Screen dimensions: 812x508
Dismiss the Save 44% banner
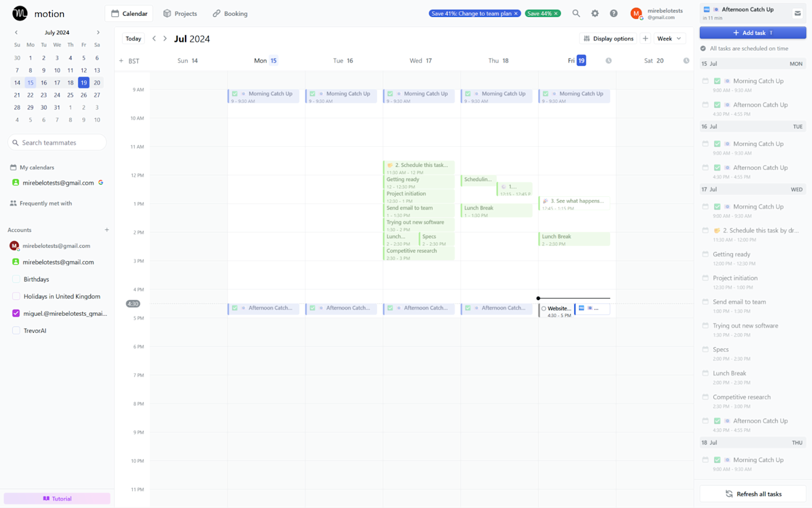pyautogui.click(x=556, y=13)
